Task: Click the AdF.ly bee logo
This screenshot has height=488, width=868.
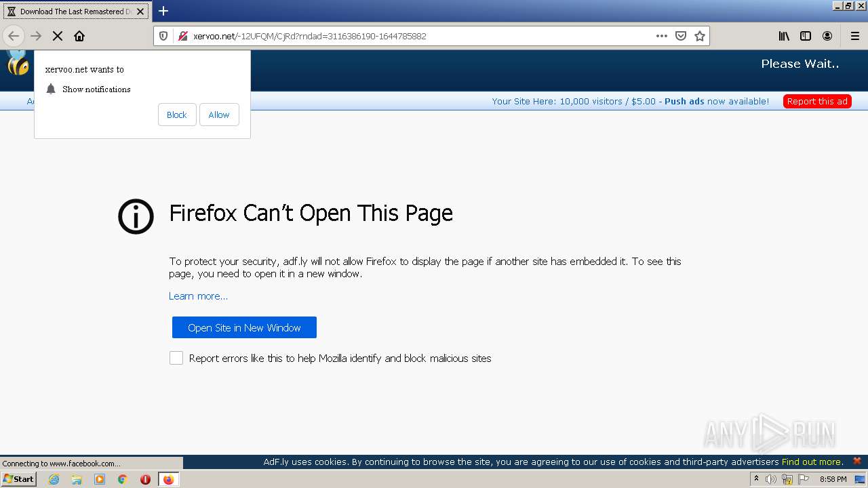Action: (x=18, y=64)
